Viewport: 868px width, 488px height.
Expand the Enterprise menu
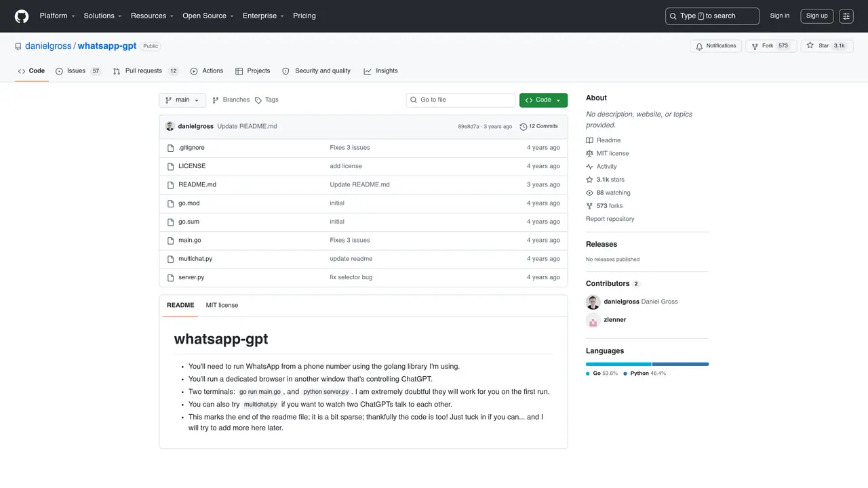tap(264, 16)
